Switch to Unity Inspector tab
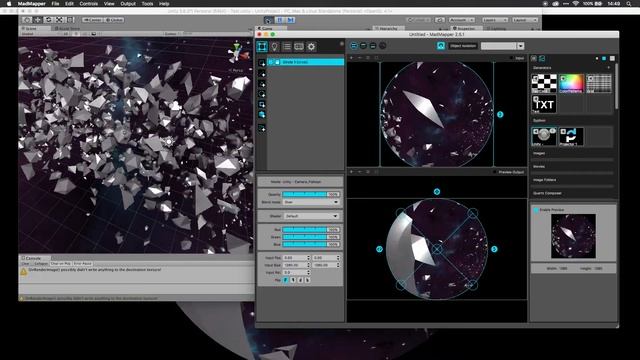The width and height of the screenshot is (640, 360). (466, 29)
